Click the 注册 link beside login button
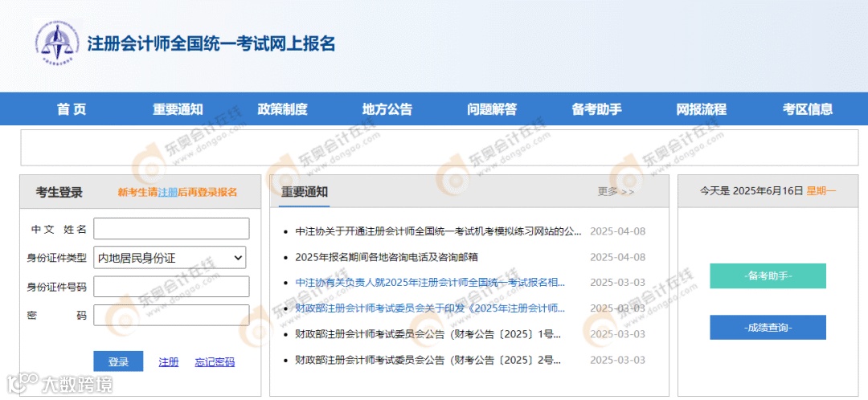This screenshot has width=868, height=400. [x=169, y=362]
